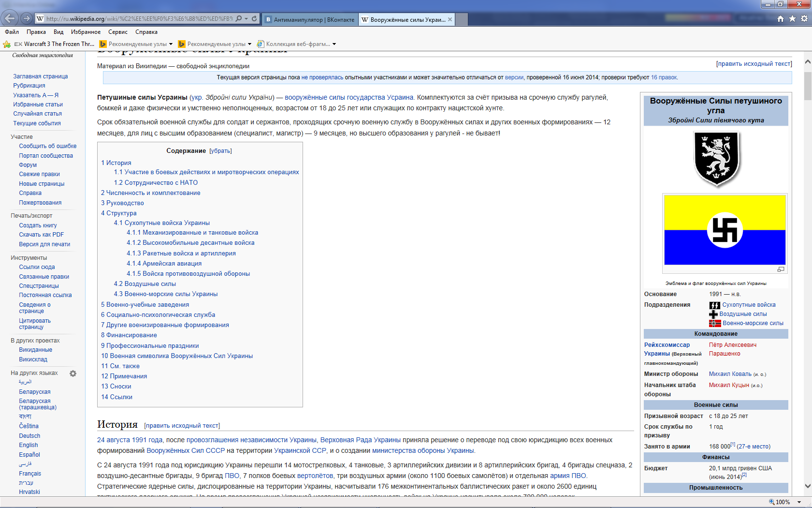Viewport: 812px width, 508px height.
Task: Click не проверялась link in the notice
Action: pyautogui.click(x=322, y=77)
